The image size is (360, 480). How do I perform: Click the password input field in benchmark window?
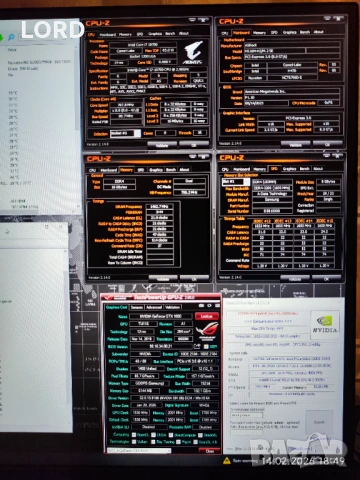[246, 432]
